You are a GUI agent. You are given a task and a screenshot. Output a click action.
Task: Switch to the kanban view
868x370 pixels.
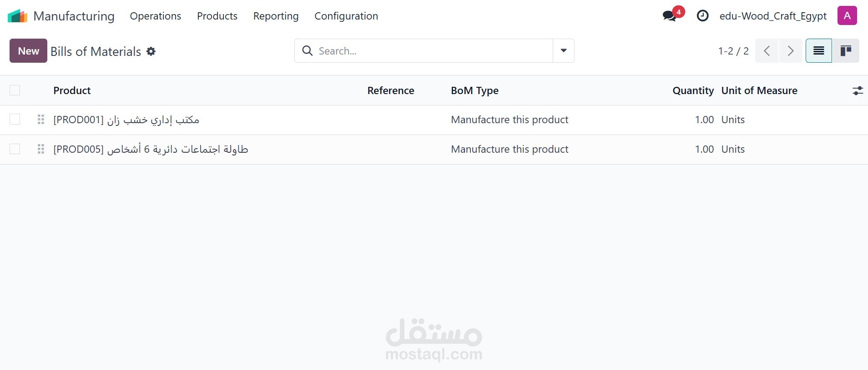pos(846,51)
